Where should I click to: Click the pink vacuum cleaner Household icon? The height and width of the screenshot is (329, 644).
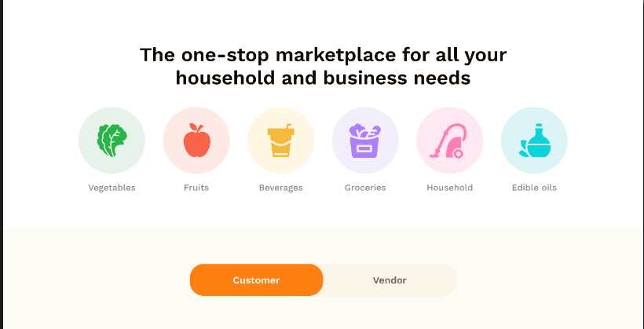pos(449,141)
